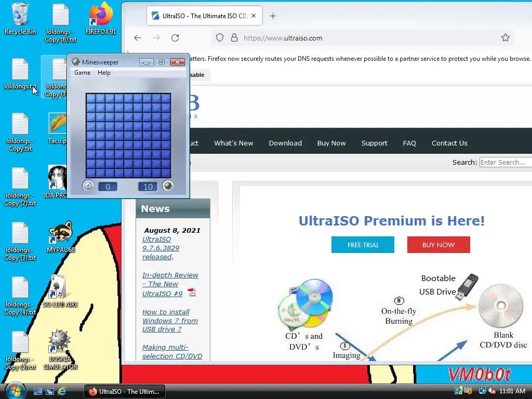Image resolution: width=532 pixels, height=399 pixels.
Task: Switch to the UltraISO browser tab
Action: point(204,16)
